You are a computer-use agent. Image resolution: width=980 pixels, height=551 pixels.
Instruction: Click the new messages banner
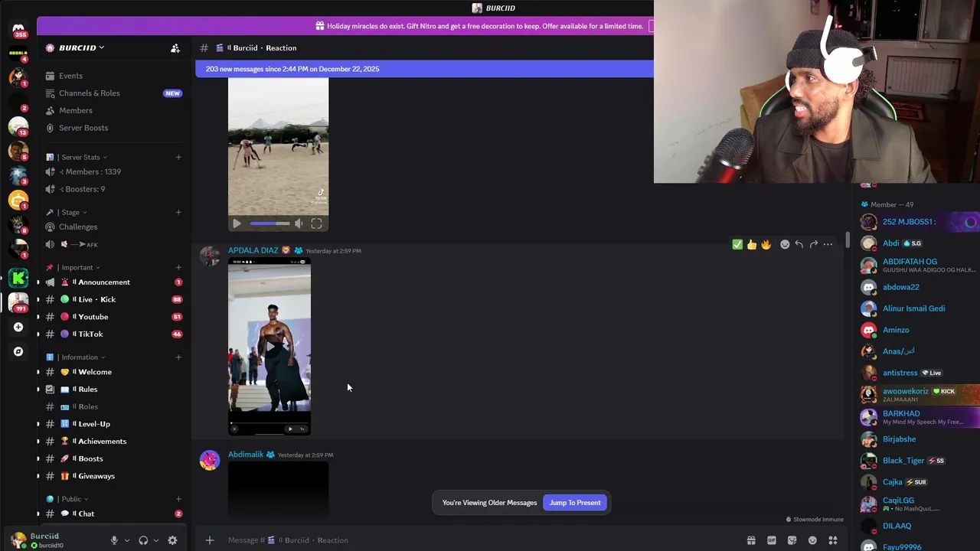coord(425,69)
